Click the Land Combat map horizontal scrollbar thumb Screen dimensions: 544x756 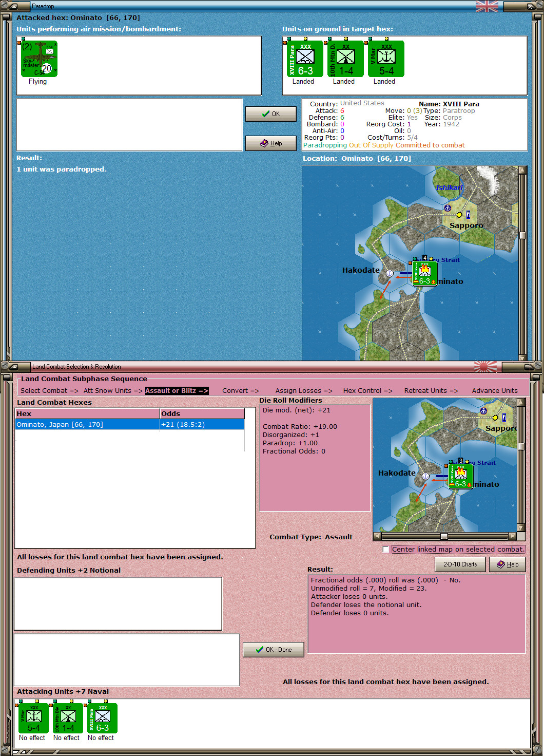coord(444,536)
